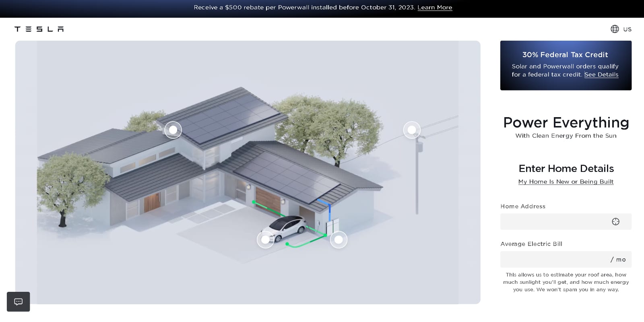Open the globe region selector icon

[x=615, y=29]
